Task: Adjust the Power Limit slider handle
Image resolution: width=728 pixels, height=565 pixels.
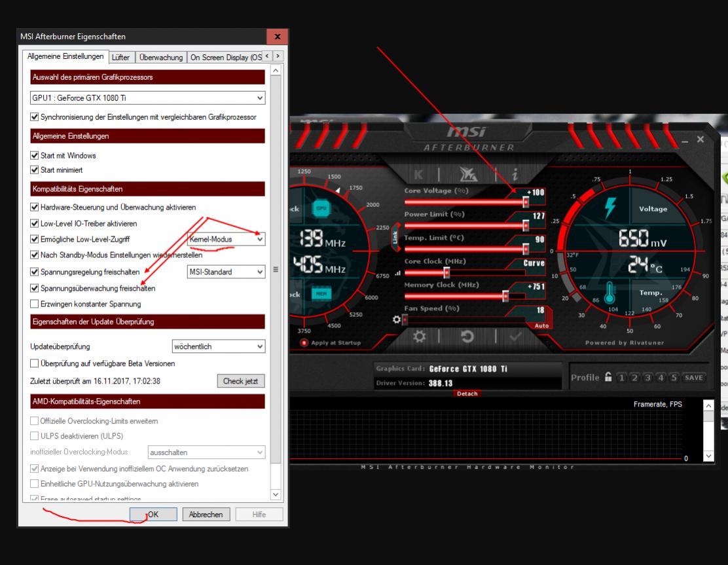Action: click(526, 226)
